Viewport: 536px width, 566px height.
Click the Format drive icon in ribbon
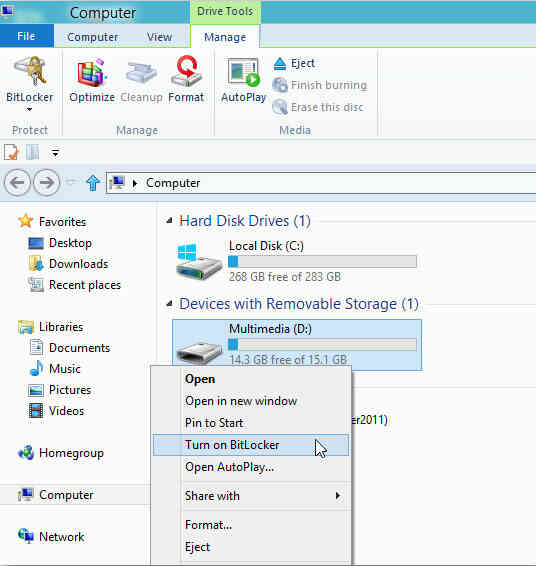click(x=186, y=71)
